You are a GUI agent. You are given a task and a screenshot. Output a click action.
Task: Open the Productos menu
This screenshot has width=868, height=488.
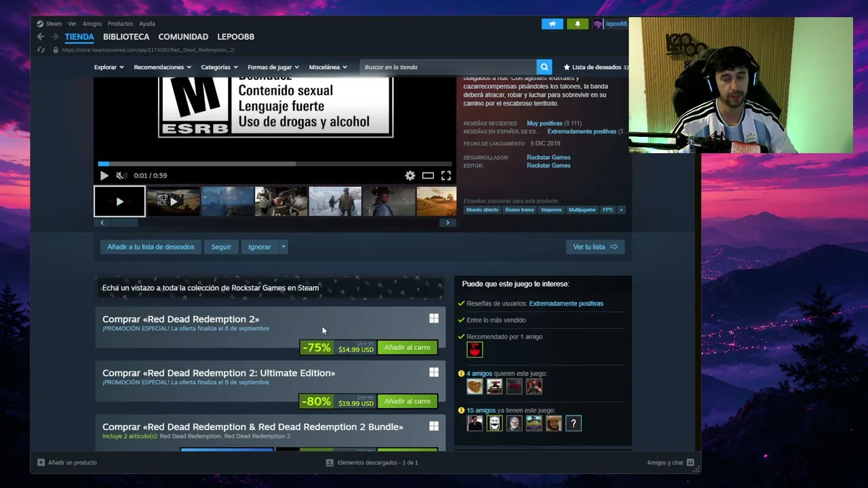121,24
